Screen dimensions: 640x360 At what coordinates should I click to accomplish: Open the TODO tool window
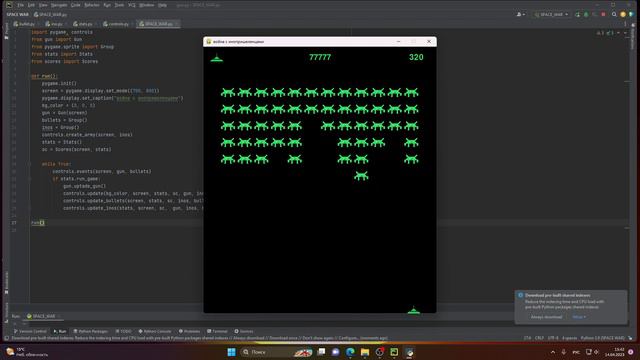pyautogui.click(x=124, y=331)
